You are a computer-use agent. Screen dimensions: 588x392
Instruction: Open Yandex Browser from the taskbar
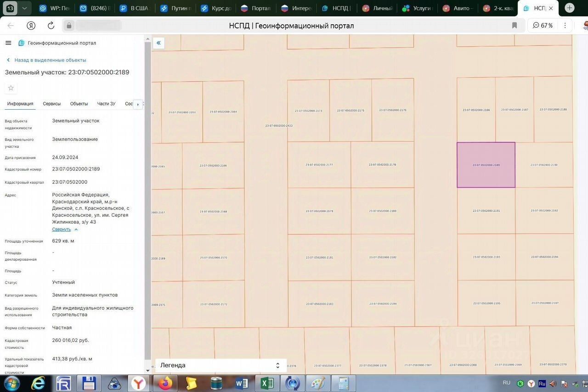pyautogui.click(x=138, y=383)
